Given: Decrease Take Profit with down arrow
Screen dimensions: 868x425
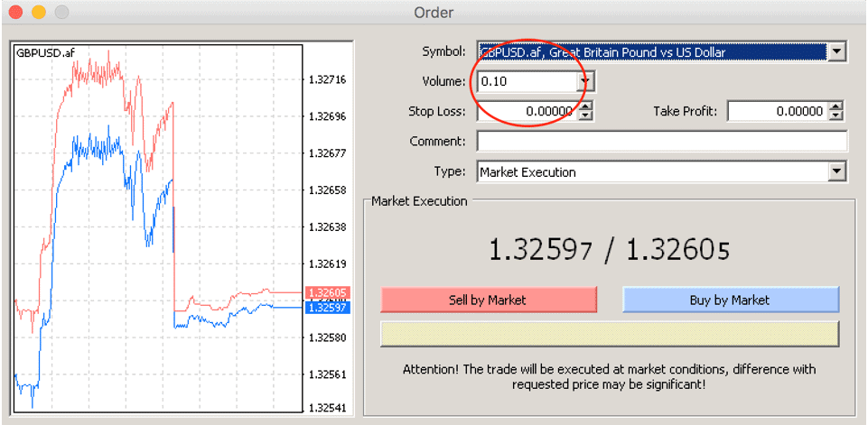Looking at the screenshot, I should tap(836, 116).
